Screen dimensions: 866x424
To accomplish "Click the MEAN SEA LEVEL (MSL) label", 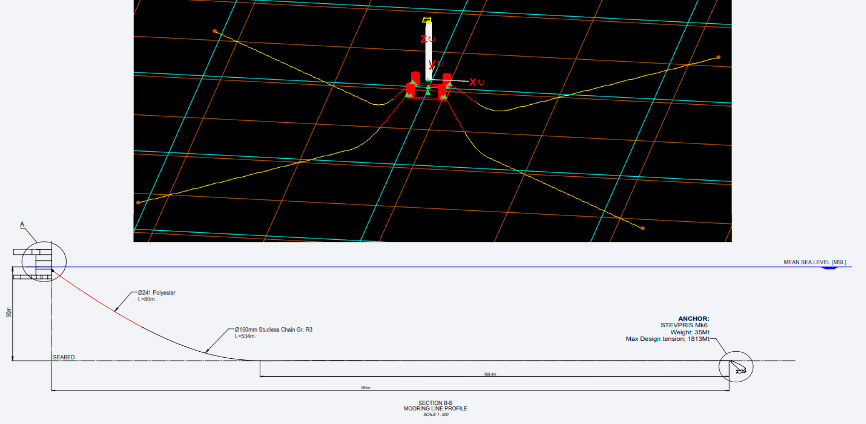I will coord(814,262).
